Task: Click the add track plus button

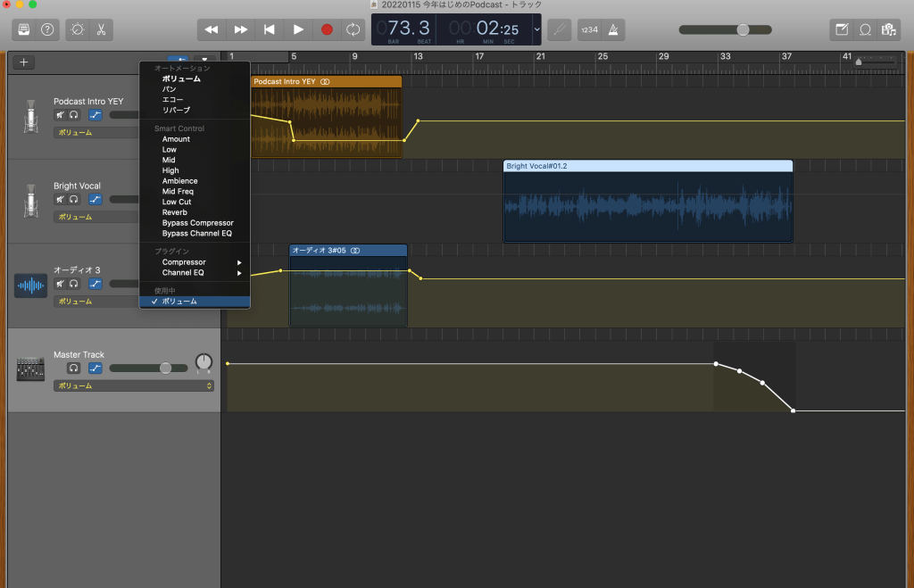Action: pyautogui.click(x=24, y=62)
